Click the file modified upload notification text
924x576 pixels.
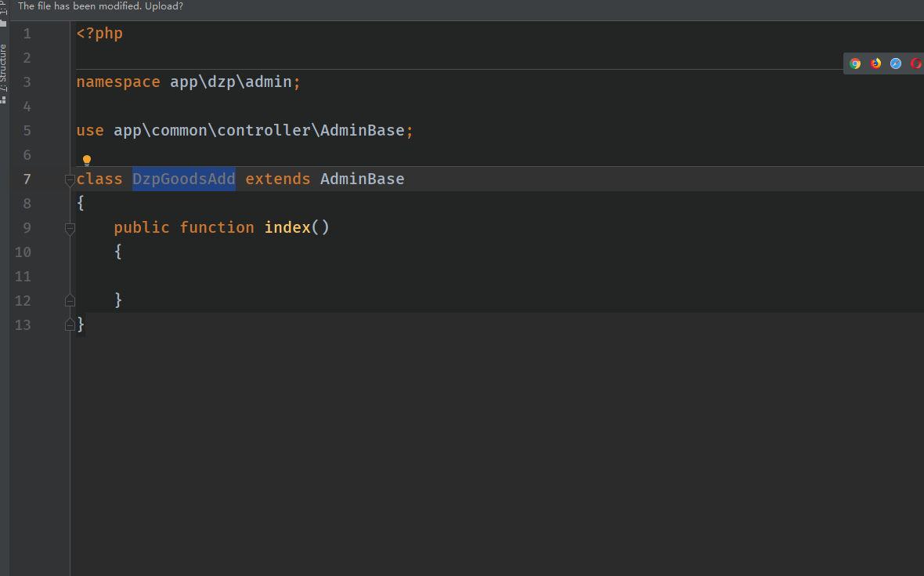point(100,6)
